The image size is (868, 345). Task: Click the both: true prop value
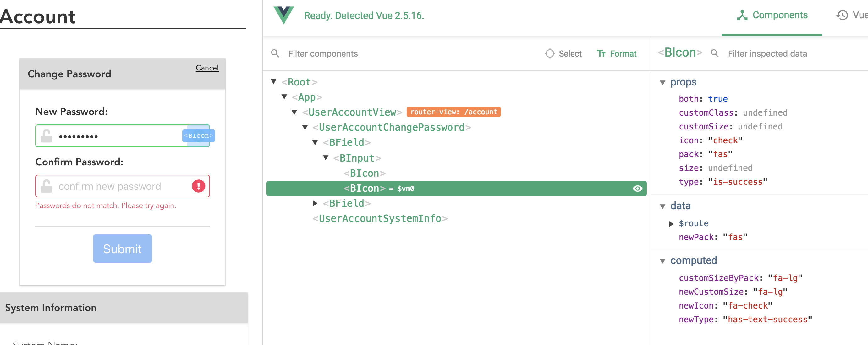click(x=718, y=99)
